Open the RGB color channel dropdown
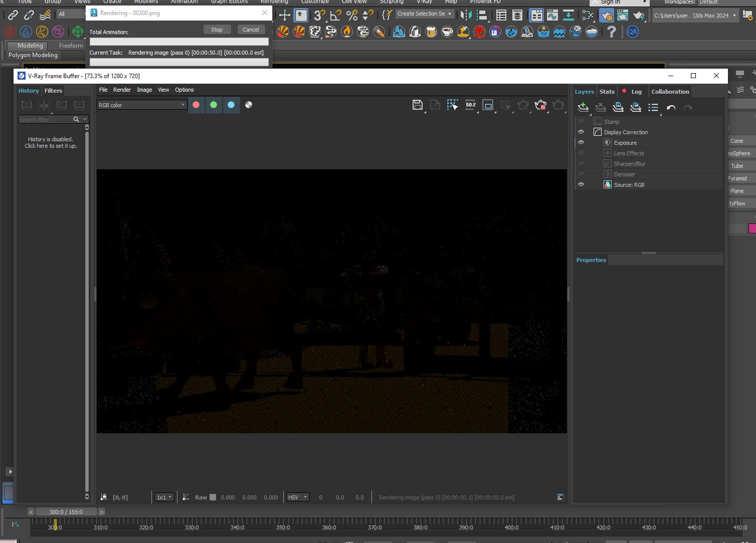The height and width of the screenshot is (543, 756). [142, 105]
